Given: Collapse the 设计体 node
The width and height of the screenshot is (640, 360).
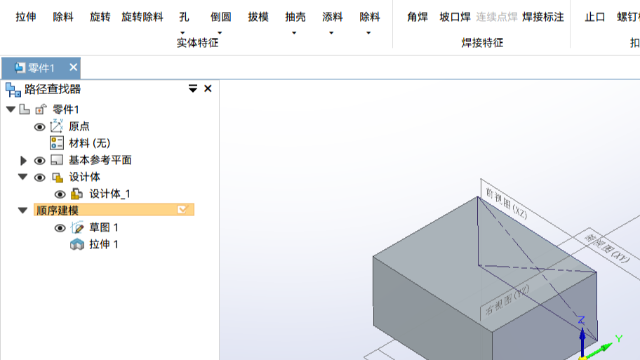Looking at the screenshot, I should tap(23, 177).
